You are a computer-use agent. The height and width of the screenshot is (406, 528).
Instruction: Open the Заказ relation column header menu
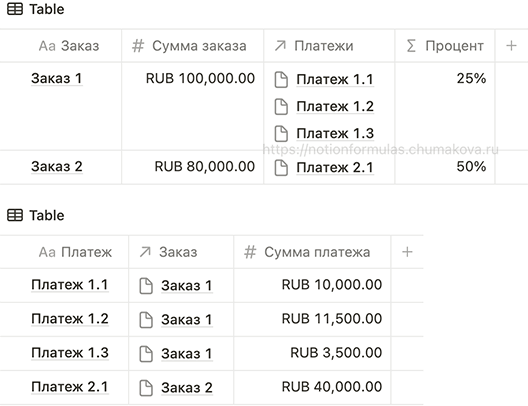(x=181, y=252)
